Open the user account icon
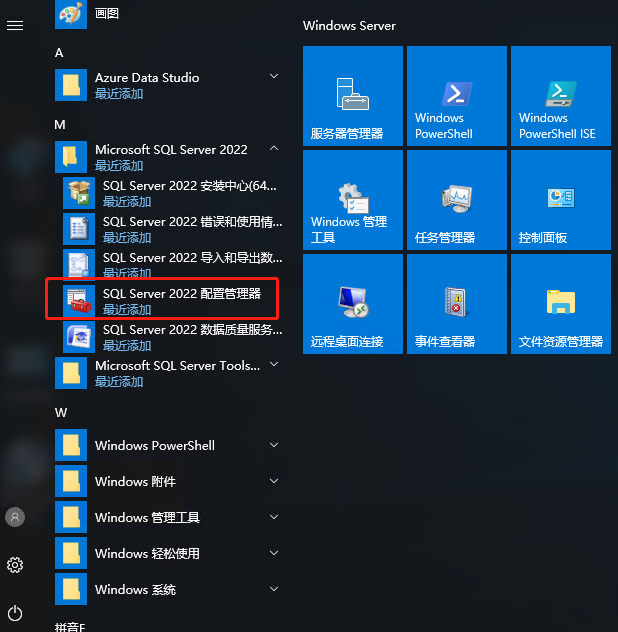 click(x=15, y=517)
